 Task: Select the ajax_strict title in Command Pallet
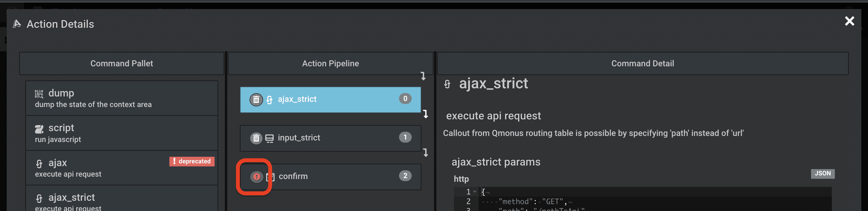point(71,197)
